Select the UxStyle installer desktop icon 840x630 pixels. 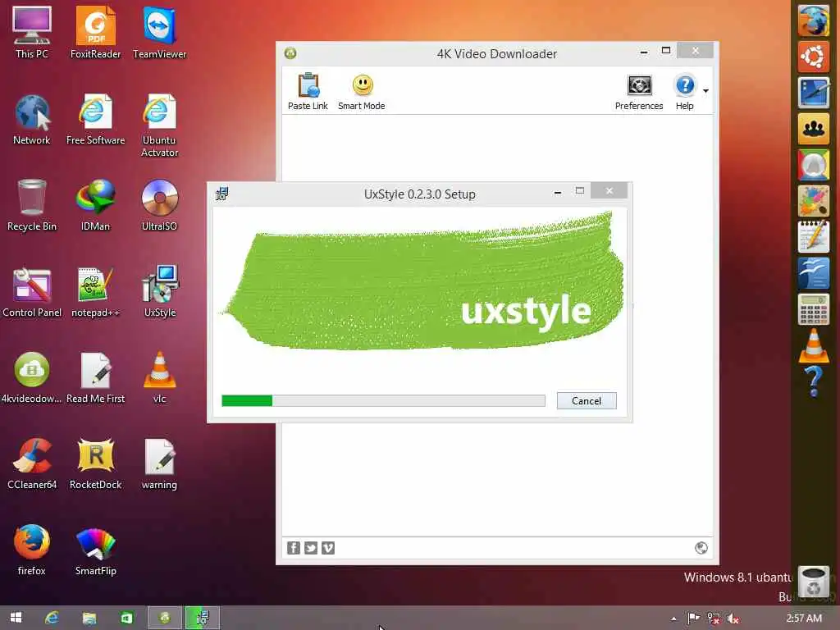[x=160, y=291]
